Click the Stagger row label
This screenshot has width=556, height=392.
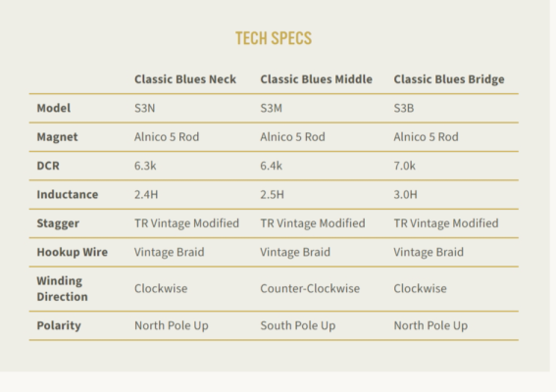click(58, 223)
